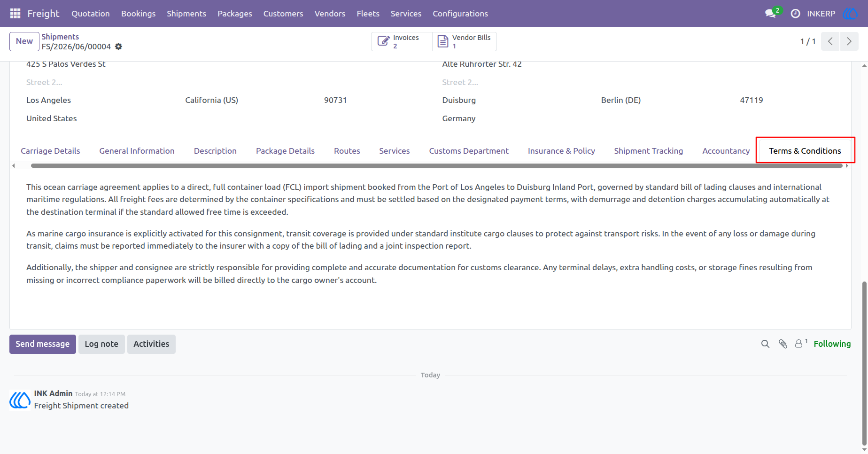Switch to the Accountancy tab

[x=726, y=151]
